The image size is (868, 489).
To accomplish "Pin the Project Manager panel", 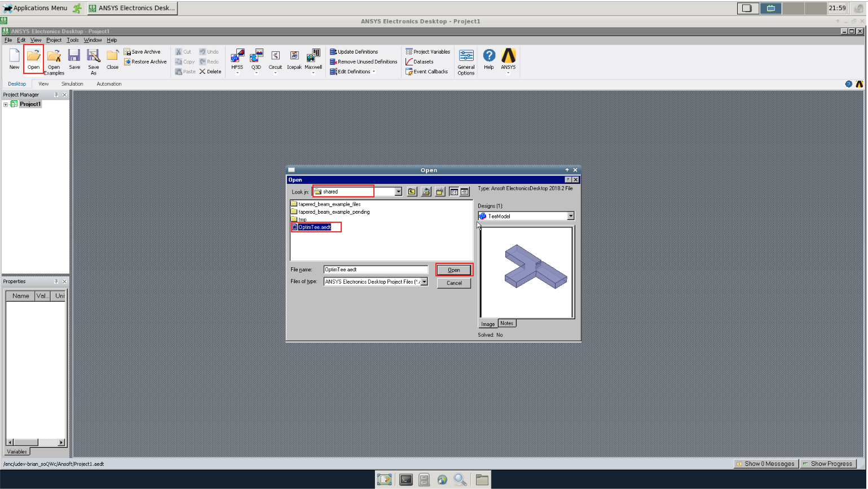I will pos(56,95).
